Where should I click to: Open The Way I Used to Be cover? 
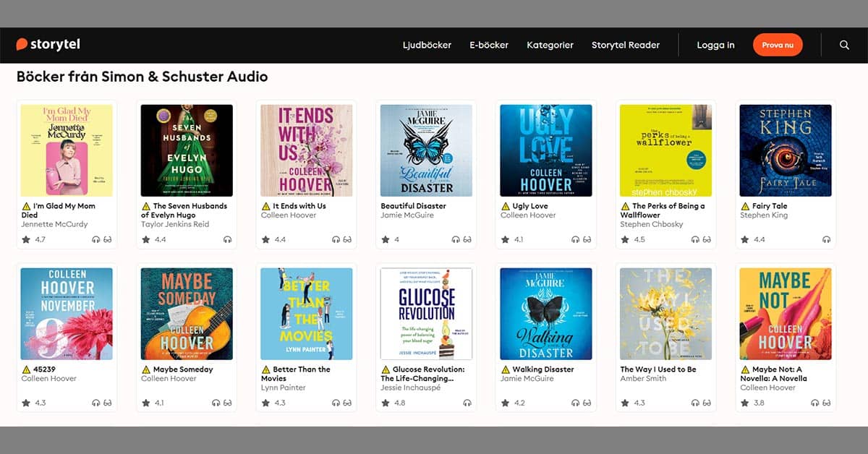point(666,314)
